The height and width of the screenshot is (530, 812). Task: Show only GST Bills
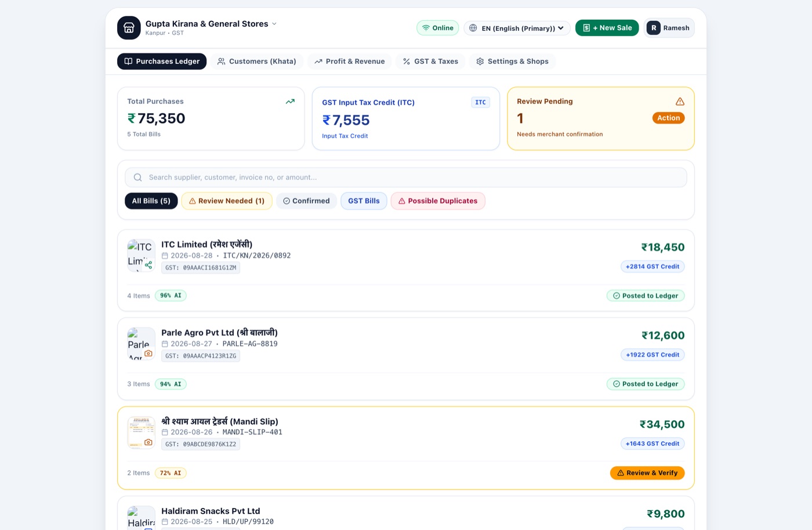pos(364,201)
